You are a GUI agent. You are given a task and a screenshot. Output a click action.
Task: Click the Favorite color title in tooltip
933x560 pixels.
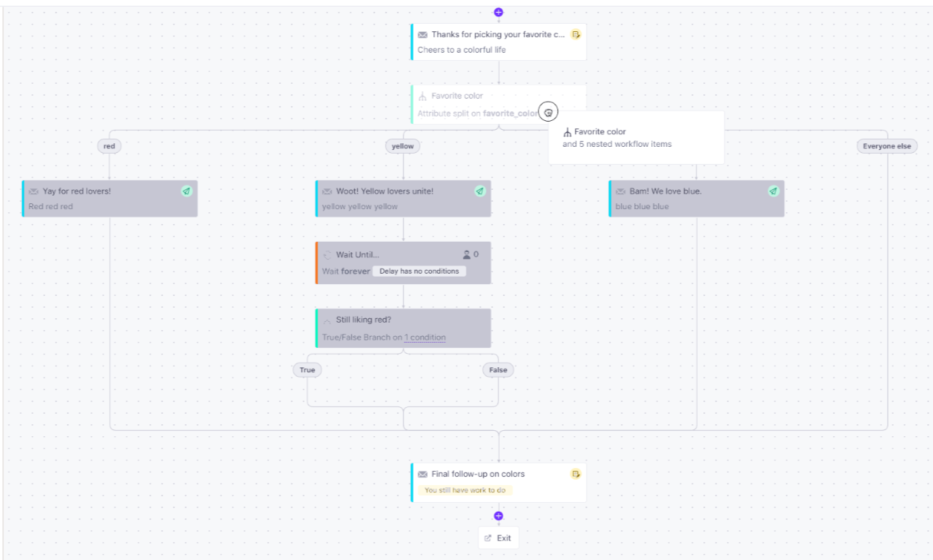point(600,131)
